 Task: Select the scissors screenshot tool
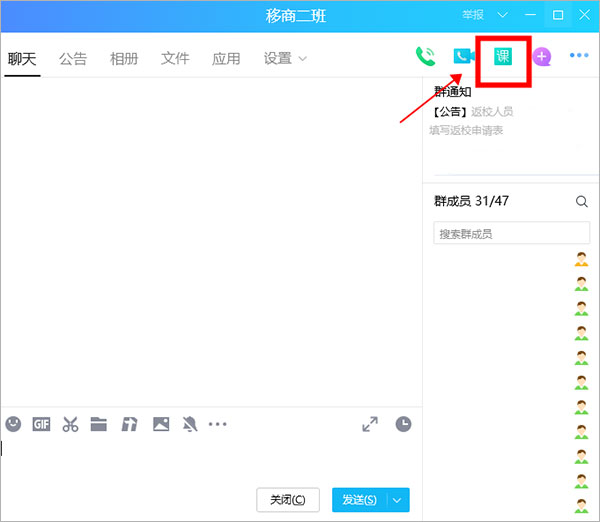tap(70, 424)
